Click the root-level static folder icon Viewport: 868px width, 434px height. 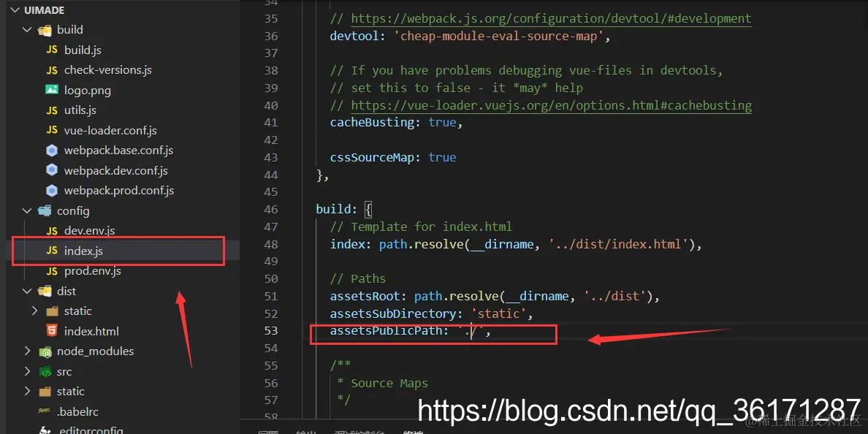click(x=45, y=392)
